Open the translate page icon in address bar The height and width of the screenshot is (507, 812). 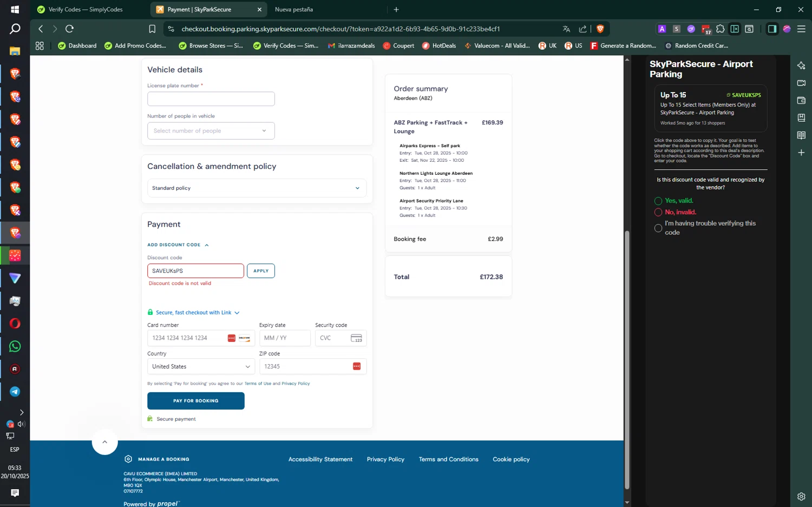point(566,29)
